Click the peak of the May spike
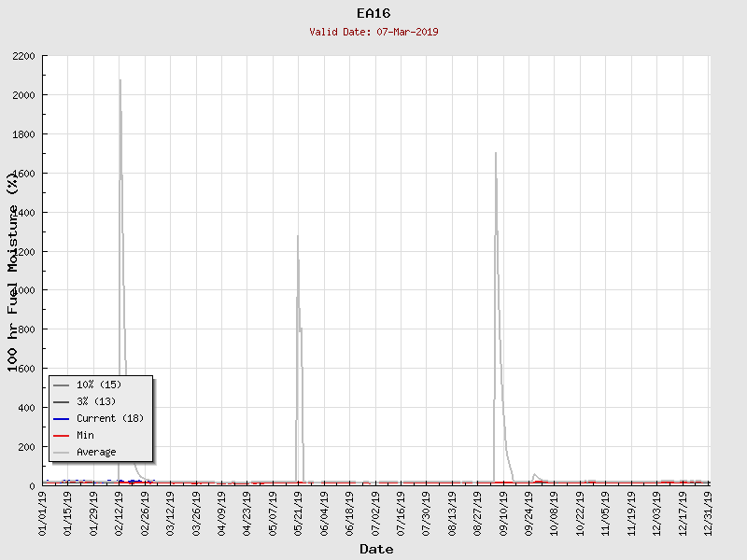This screenshot has width=747, height=560. click(x=298, y=236)
